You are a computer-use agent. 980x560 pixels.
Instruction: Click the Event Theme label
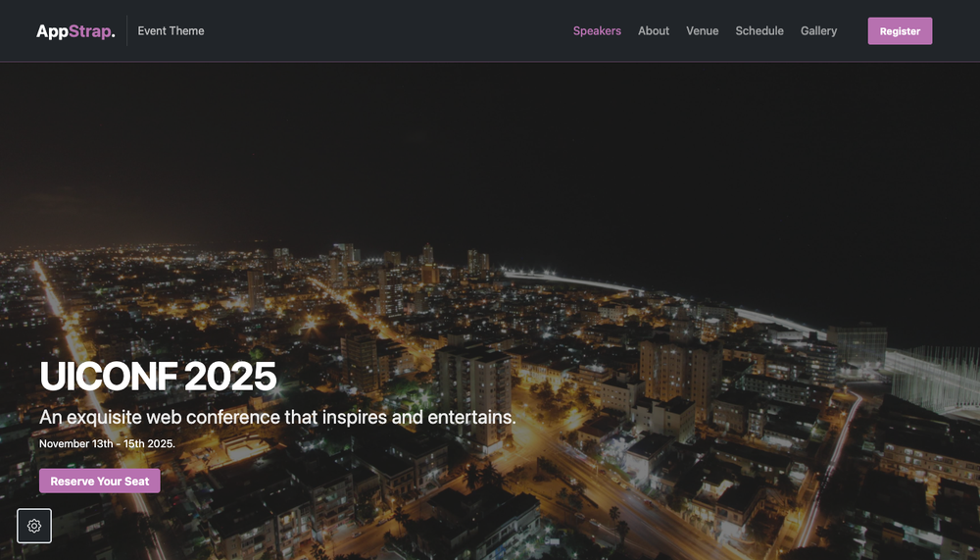[x=171, y=30]
